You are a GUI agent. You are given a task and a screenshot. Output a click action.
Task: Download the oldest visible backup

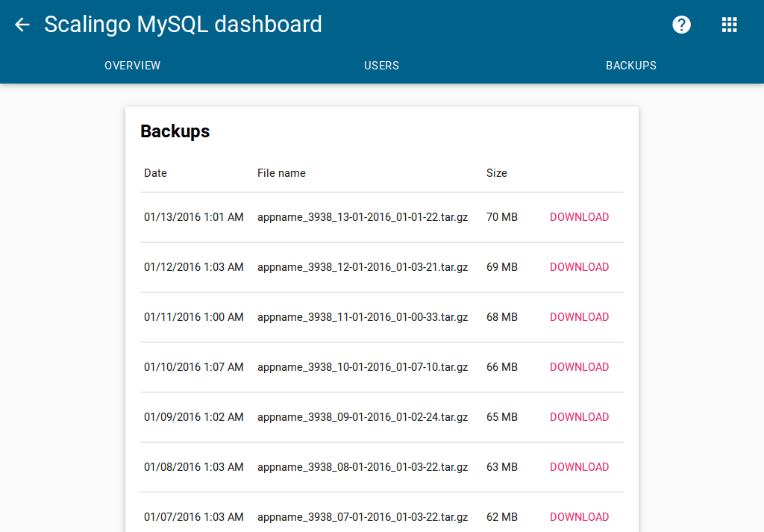(x=579, y=516)
